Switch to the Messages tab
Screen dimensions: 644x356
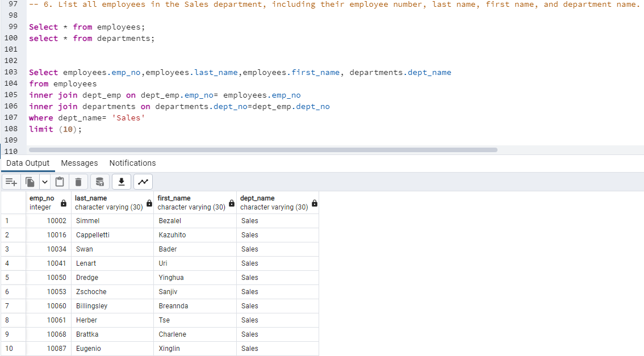[79, 163]
